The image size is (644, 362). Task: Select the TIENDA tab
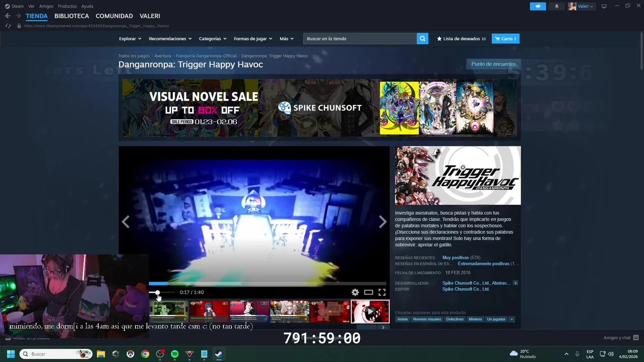(x=37, y=16)
